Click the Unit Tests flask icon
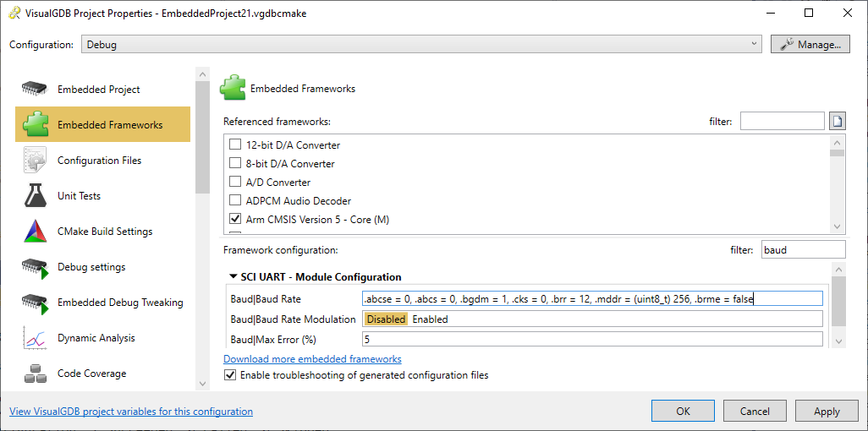The height and width of the screenshot is (431, 868). 34,196
